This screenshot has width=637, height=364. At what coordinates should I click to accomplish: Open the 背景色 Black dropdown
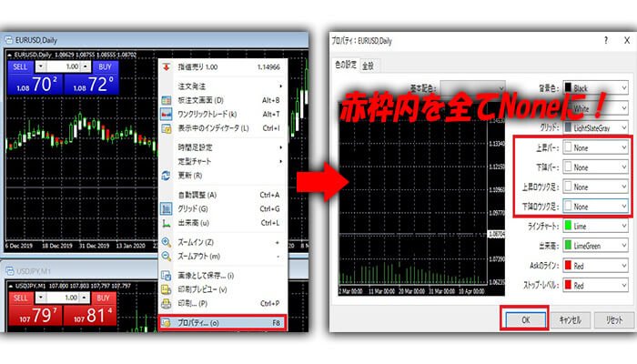pyautogui.click(x=595, y=87)
